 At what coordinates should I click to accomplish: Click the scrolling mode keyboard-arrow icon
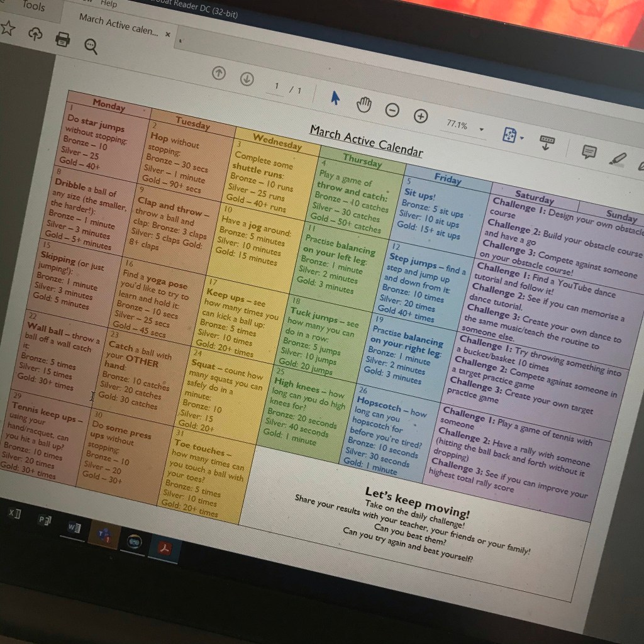[x=547, y=143]
